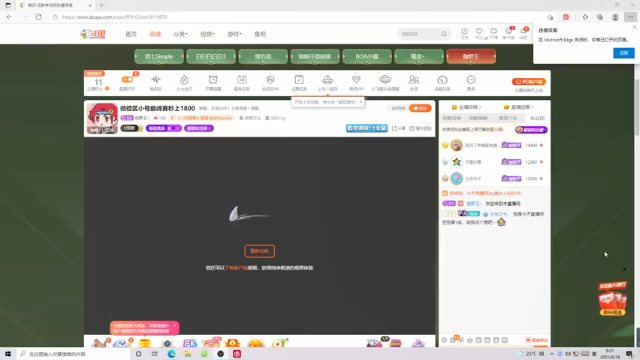Screen dimensions: 640x360
Task: Click the blue banner above the player
Action: click(x=367, y=128)
